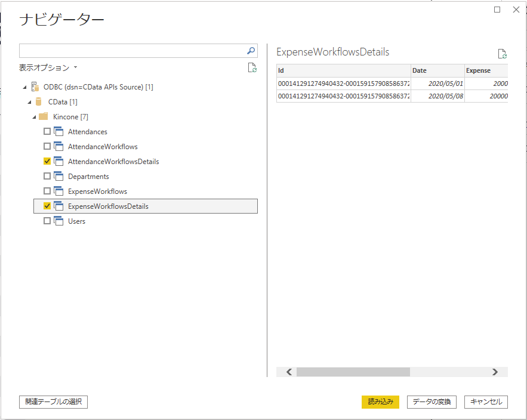The height and width of the screenshot is (420, 527).
Task: Click the table icon next to AttendanceWorkflowsDetails
Action: point(58,161)
